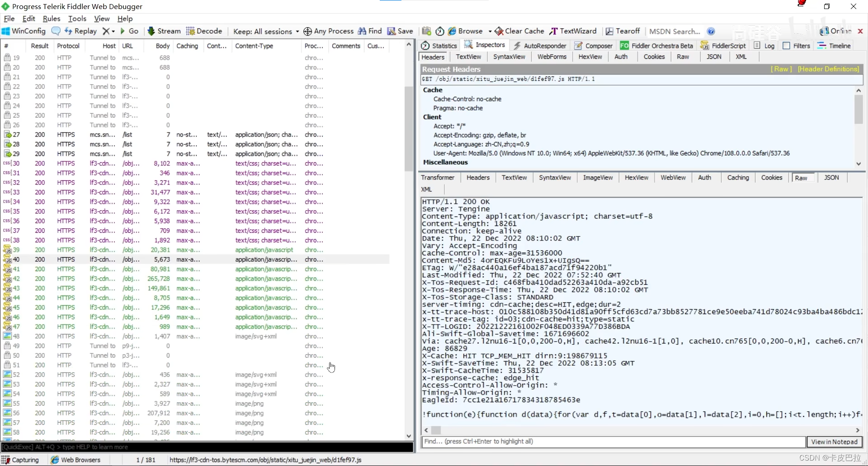
Task: Toggle Capturing in the status bar
Action: (20, 460)
